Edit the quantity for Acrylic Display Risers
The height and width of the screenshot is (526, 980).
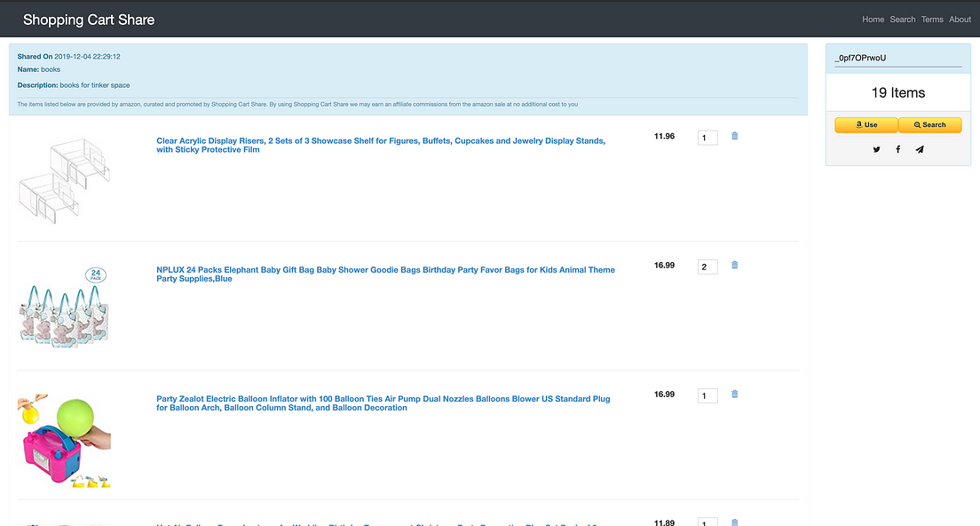tap(707, 138)
